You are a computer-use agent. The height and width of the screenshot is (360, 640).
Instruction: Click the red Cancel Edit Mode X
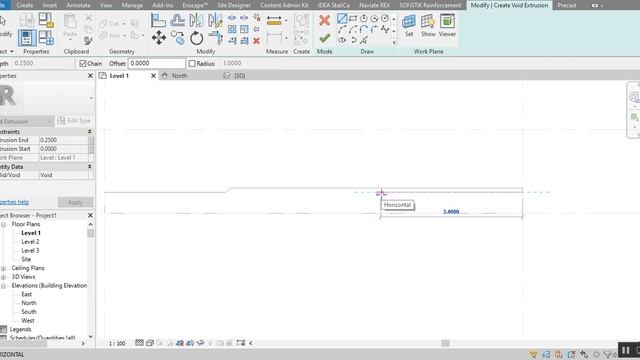[324, 20]
